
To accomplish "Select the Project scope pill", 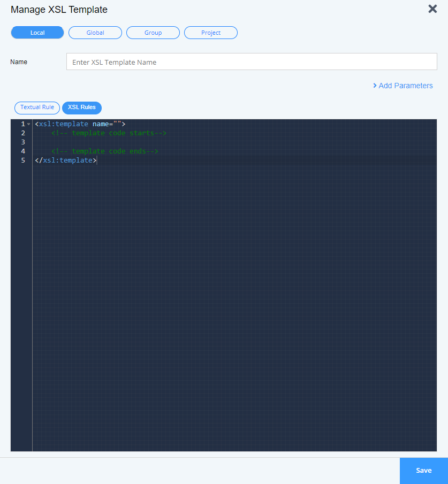I will coord(211,33).
